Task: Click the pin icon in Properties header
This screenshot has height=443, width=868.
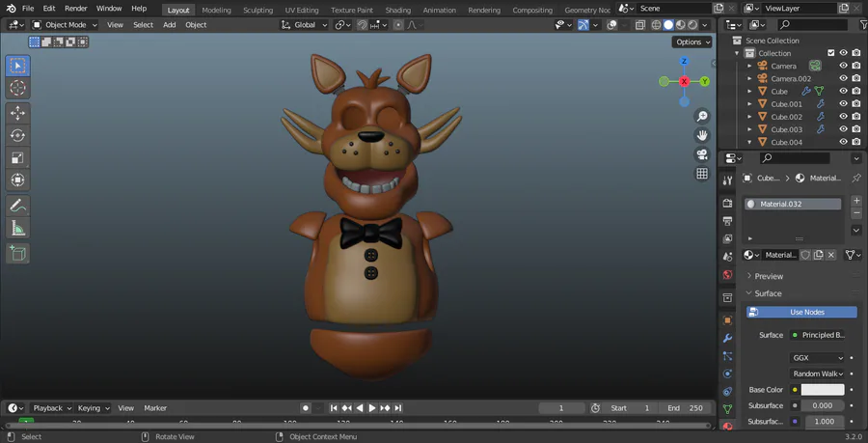Action: pyautogui.click(x=855, y=179)
